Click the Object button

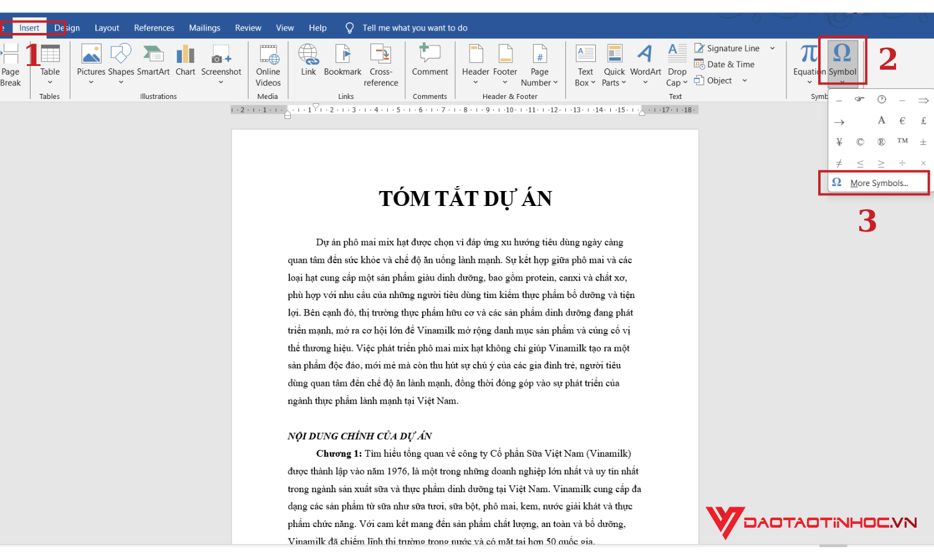point(713,81)
